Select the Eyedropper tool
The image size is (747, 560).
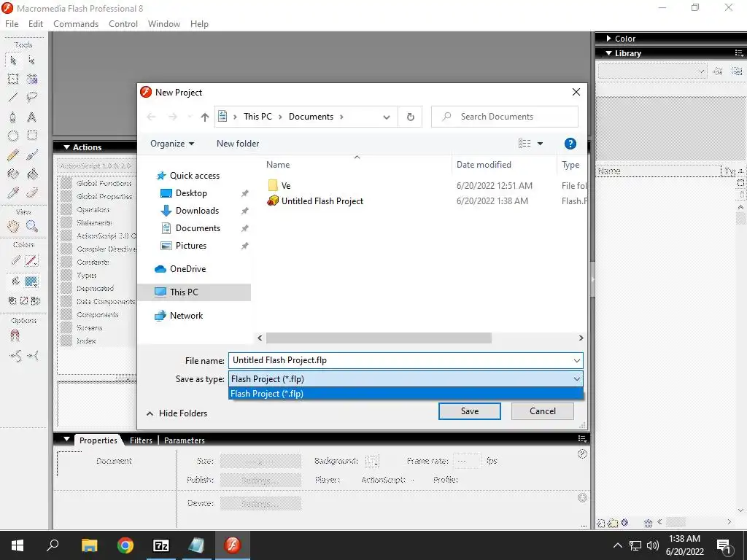click(13, 192)
